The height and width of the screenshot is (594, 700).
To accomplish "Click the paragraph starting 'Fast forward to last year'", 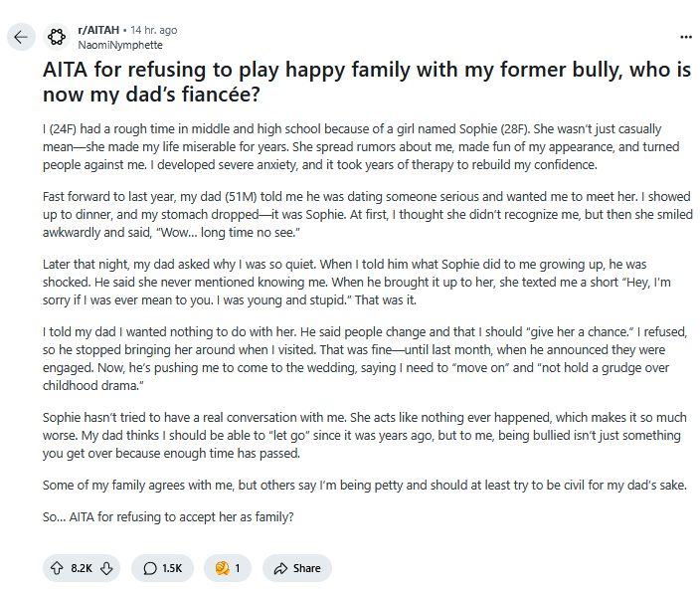I will click(367, 214).
